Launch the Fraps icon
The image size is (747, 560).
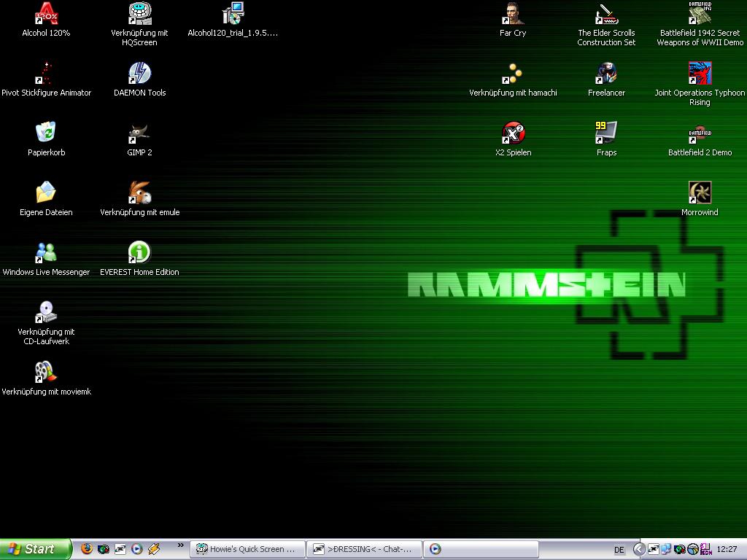click(x=606, y=139)
